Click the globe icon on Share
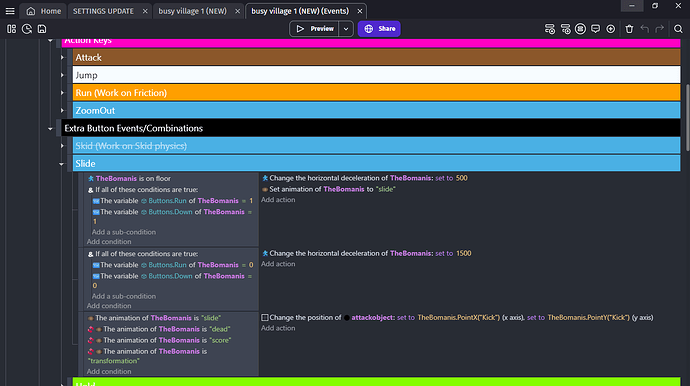This screenshot has width=690, height=386. (x=369, y=29)
